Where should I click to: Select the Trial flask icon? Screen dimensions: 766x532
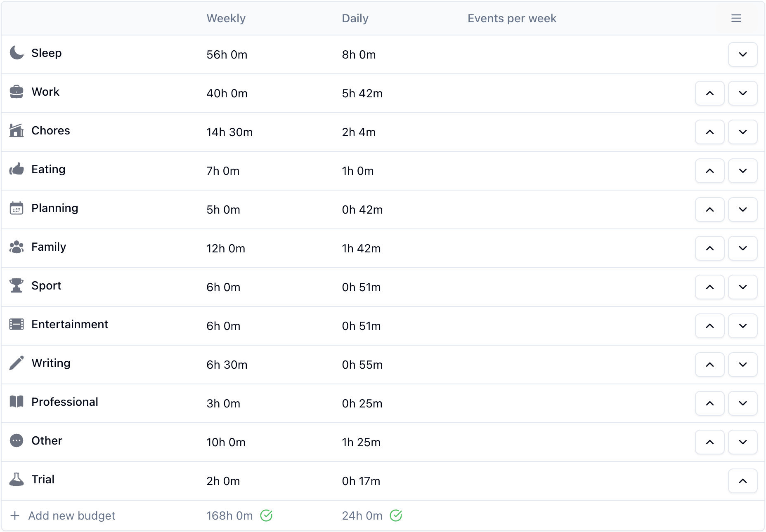16,480
